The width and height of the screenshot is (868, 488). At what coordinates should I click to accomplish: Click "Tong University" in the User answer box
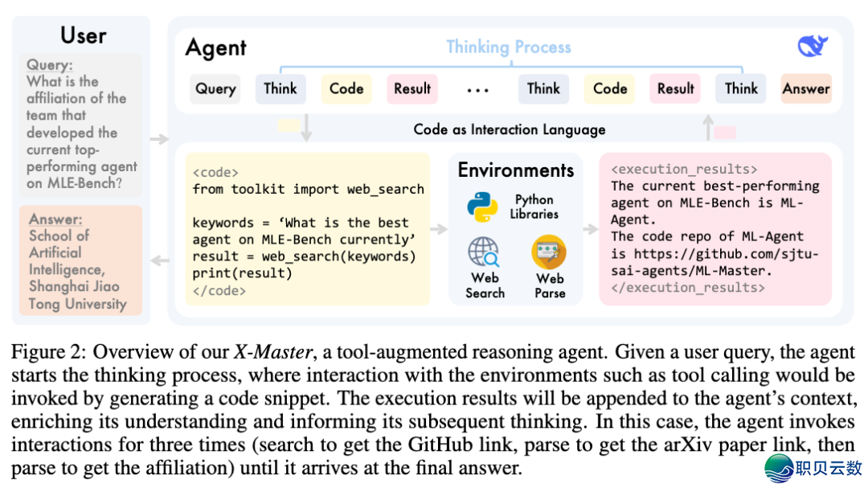click(78, 304)
